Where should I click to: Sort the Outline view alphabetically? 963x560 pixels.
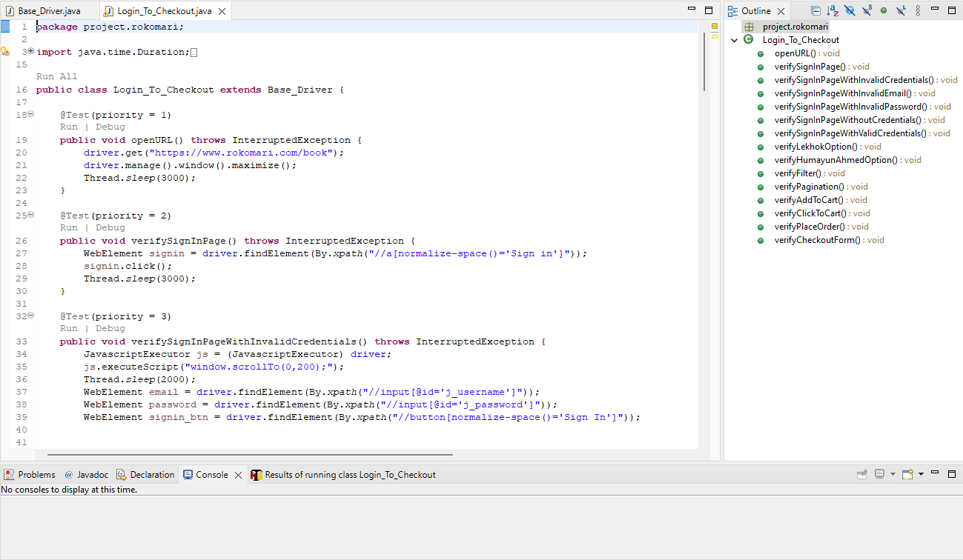(832, 10)
